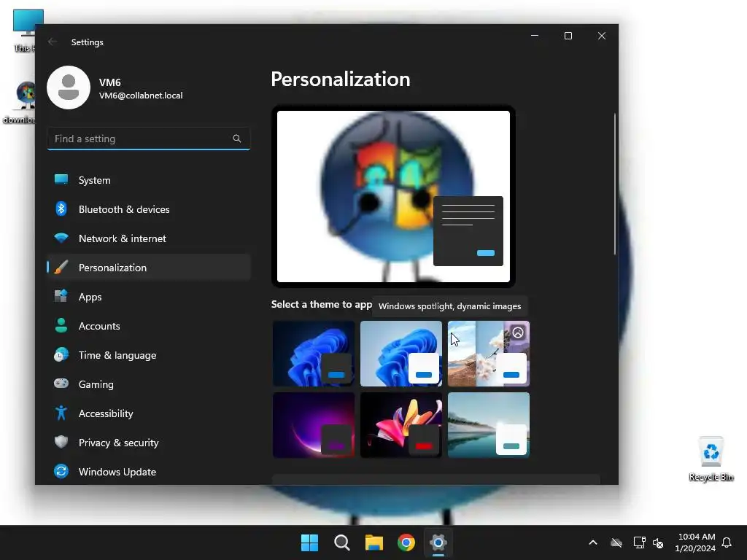Click the search magnifier in Find a setting
This screenshot has width=747, height=560.
tap(237, 139)
